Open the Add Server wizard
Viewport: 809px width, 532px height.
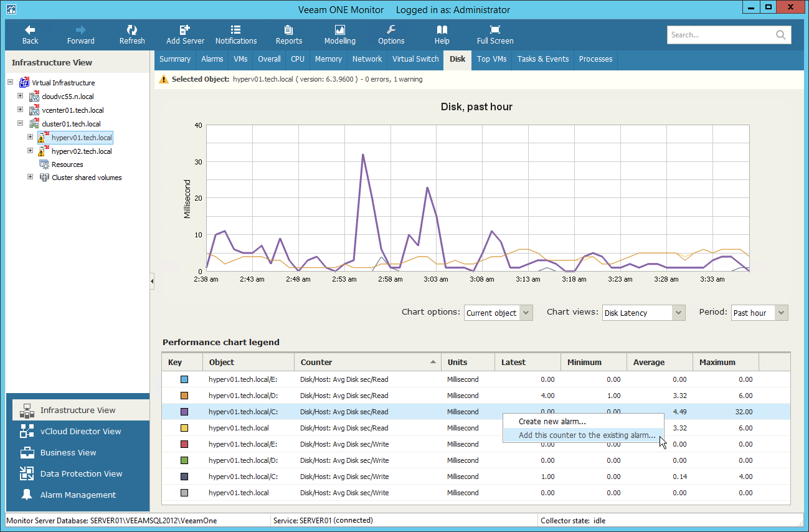pyautogui.click(x=185, y=35)
